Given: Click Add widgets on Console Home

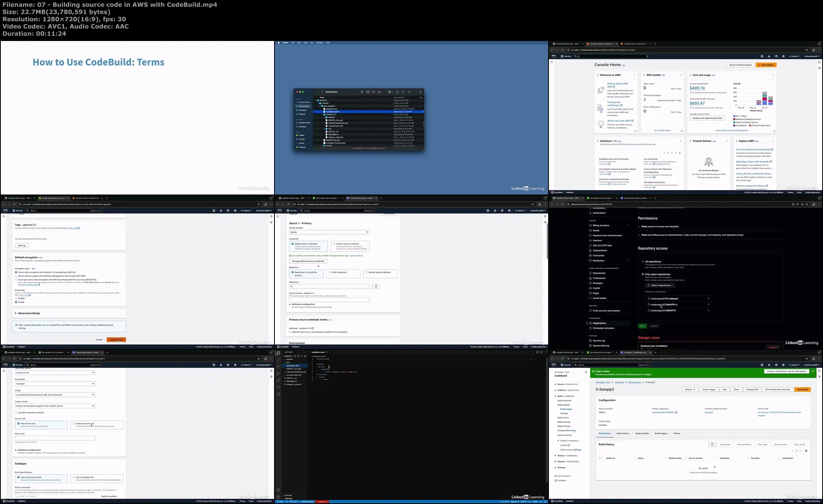Looking at the screenshot, I should coord(766,65).
